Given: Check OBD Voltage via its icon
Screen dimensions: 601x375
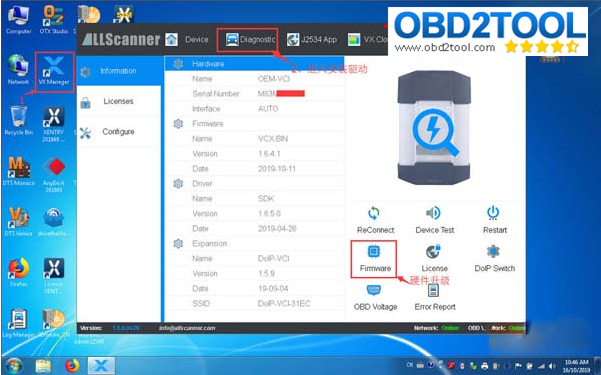Looking at the screenshot, I should 374,290.
